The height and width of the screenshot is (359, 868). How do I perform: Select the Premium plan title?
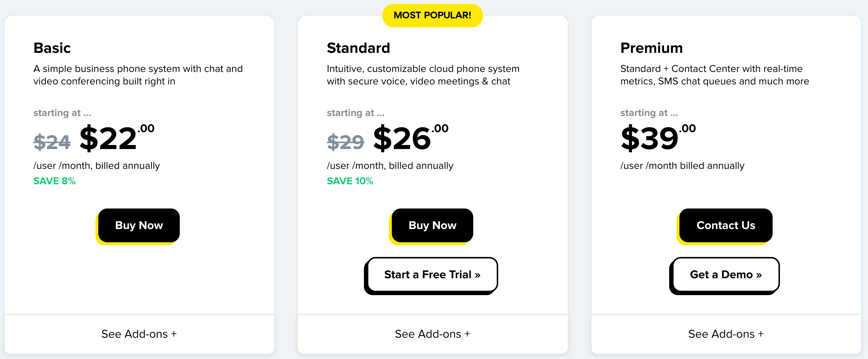pyautogui.click(x=652, y=47)
